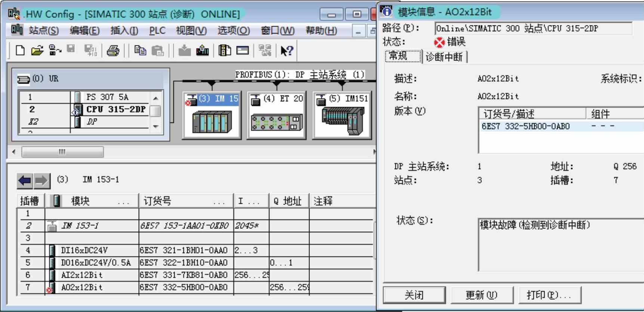Click the context help pointer icon
Image resolution: width=644 pixels, height=312 pixels.
[287, 51]
